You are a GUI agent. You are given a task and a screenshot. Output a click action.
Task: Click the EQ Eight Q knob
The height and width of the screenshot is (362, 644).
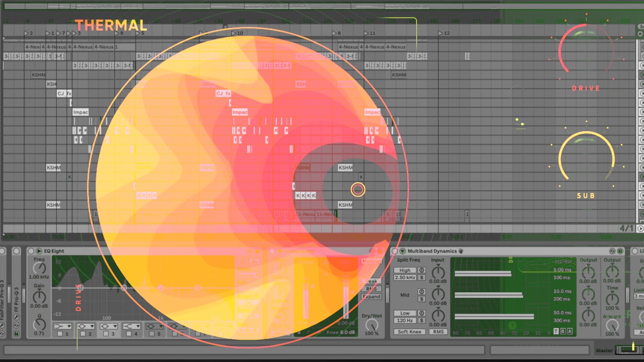pyautogui.click(x=39, y=324)
